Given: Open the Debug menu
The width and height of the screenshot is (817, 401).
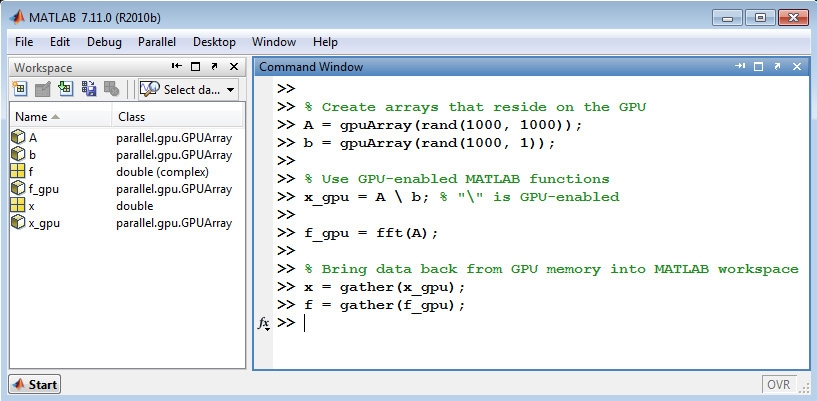Looking at the screenshot, I should click(x=104, y=42).
